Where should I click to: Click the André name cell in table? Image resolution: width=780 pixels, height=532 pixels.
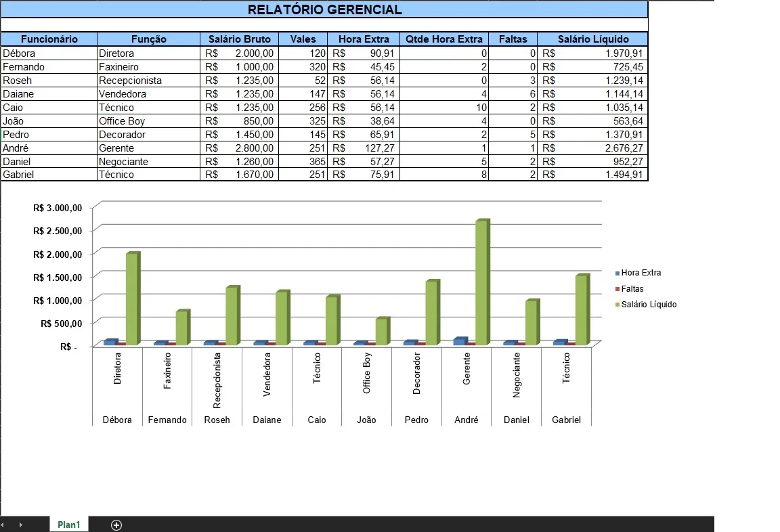point(49,148)
